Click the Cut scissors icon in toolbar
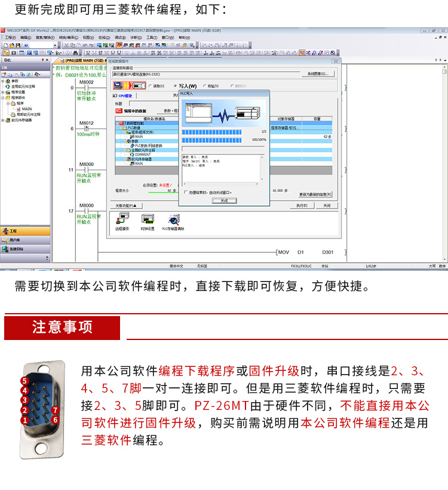 [x=68, y=45]
